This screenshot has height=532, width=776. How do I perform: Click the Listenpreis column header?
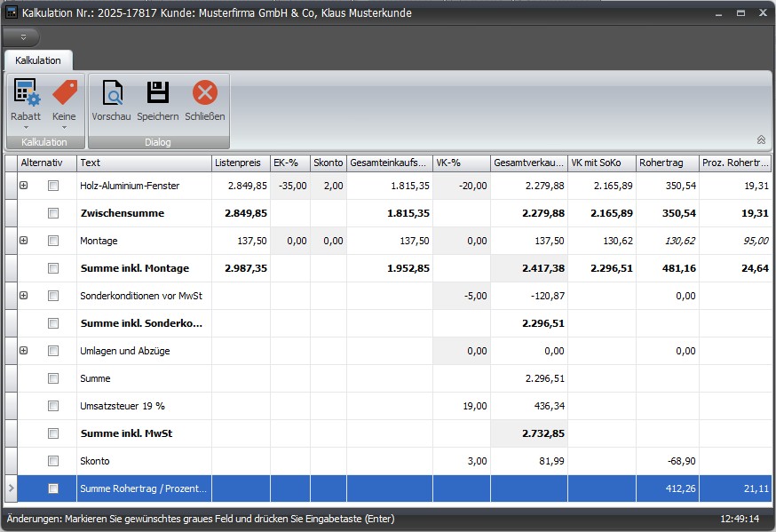241,163
